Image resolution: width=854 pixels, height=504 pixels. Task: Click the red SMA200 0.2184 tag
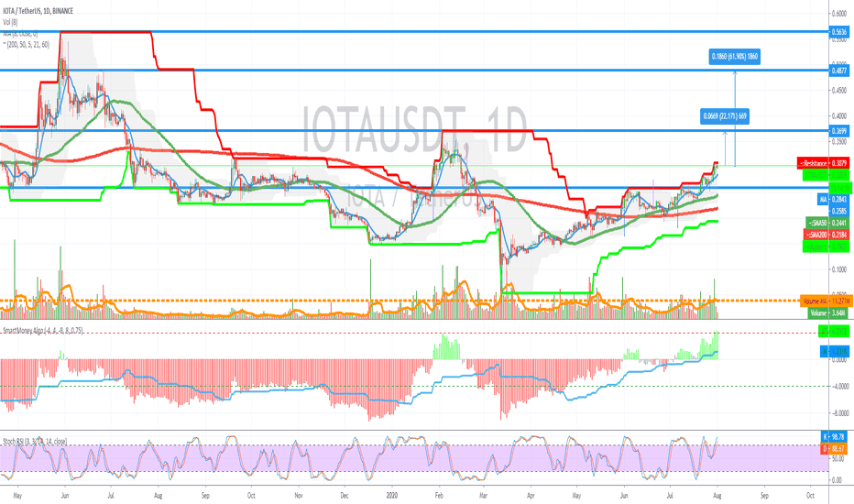click(x=827, y=235)
